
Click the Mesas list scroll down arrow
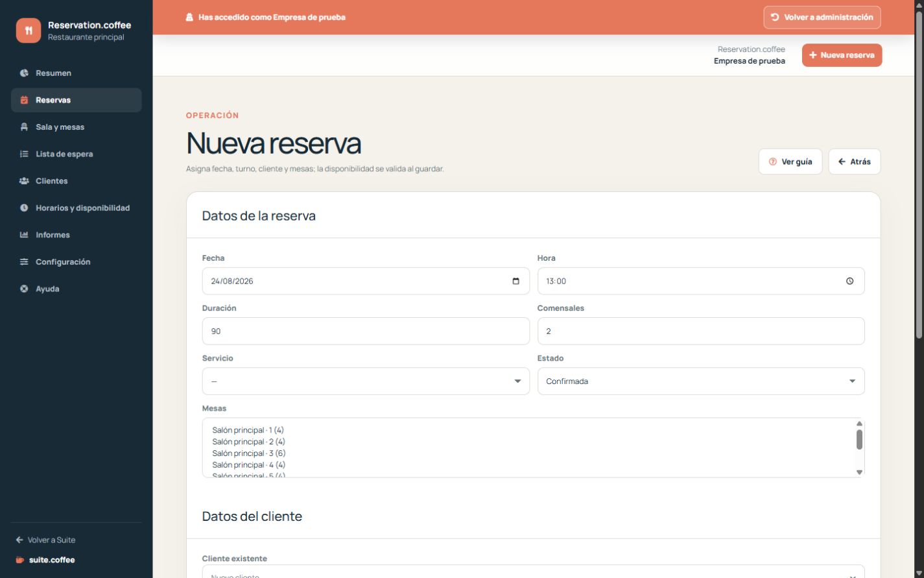(860, 472)
